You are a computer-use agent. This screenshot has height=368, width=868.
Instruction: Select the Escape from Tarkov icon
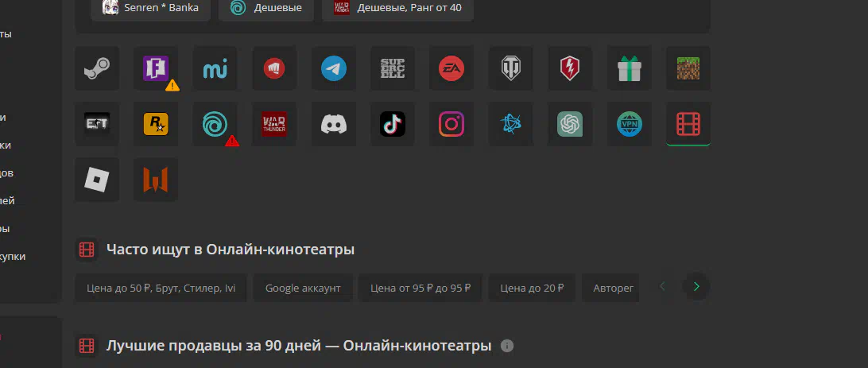[x=97, y=124]
